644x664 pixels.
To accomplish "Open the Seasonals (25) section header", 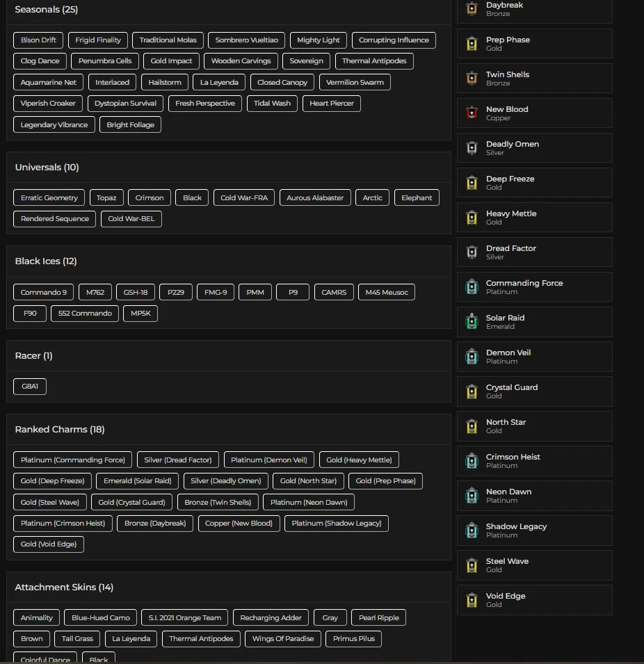I will tap(47, 10).
